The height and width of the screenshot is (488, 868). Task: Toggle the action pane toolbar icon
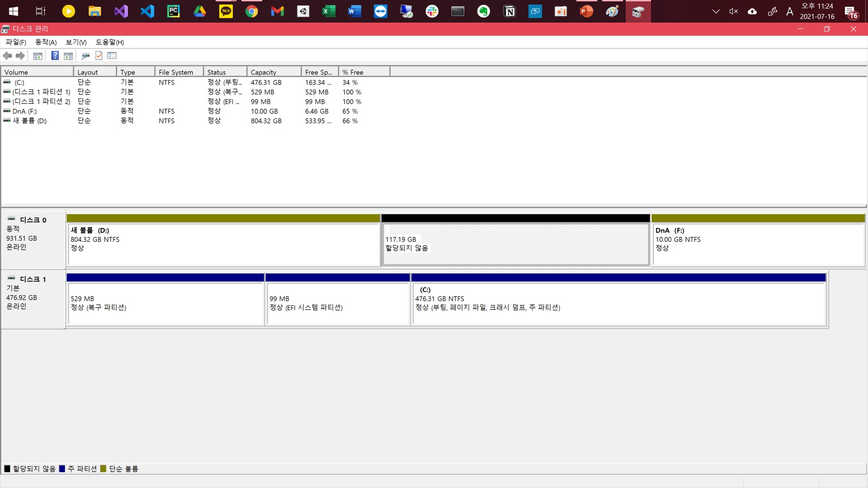(68, 56)
